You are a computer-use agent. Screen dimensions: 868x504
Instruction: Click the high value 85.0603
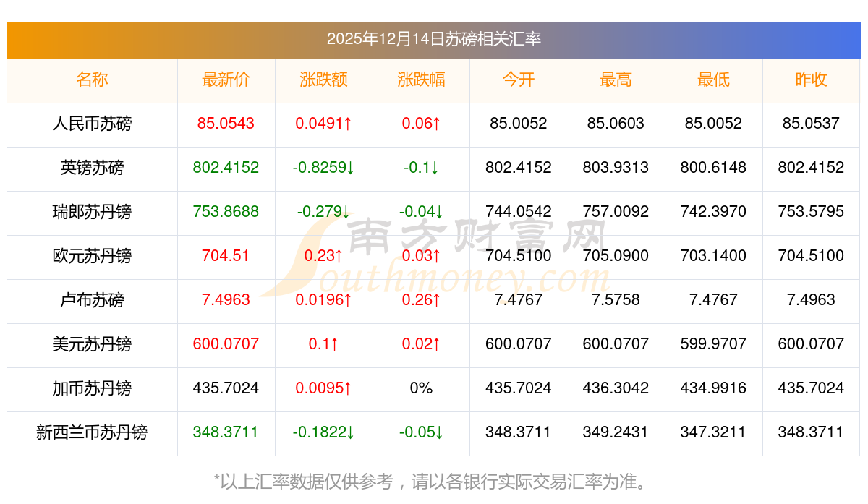point(616,124)
